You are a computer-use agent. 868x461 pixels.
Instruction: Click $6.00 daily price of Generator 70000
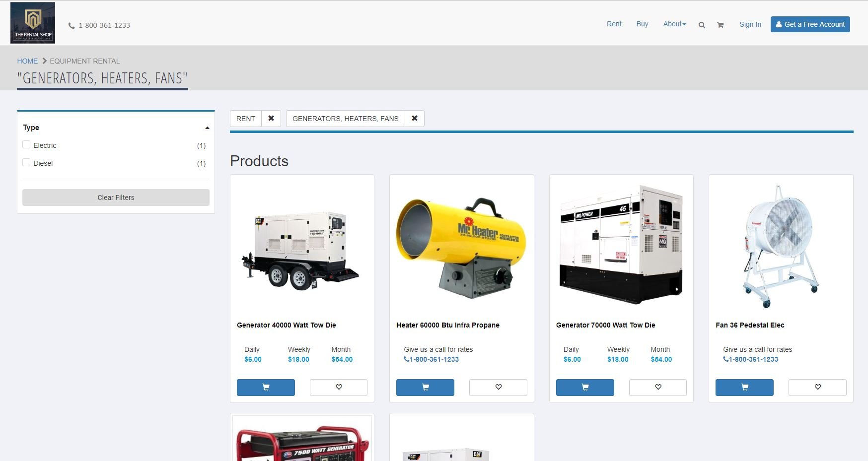[x=572, y=359]
